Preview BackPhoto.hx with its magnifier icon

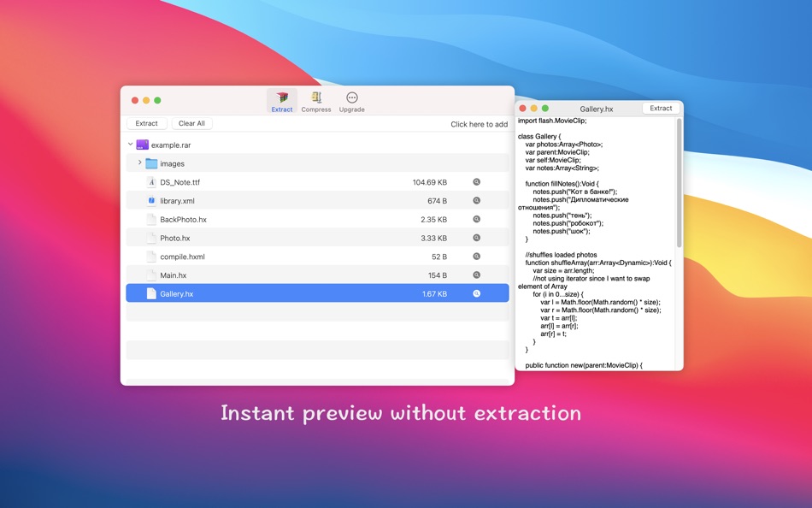click(x=476, y=219)
